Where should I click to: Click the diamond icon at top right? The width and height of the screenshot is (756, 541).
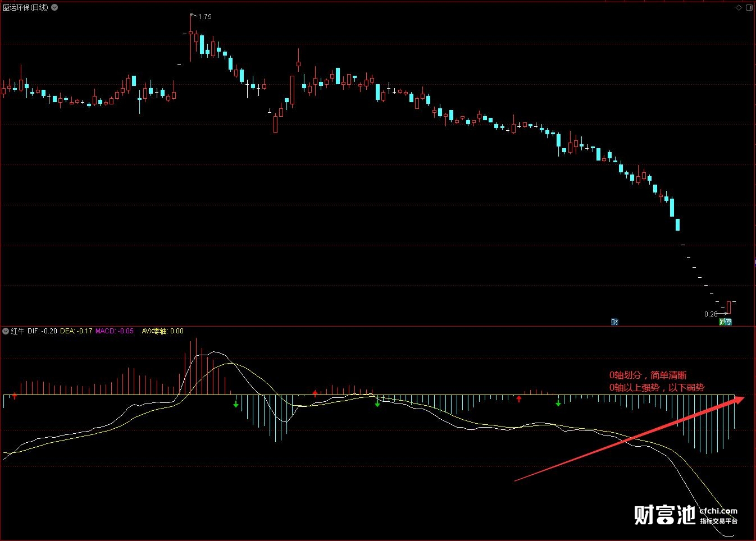(739, 7)
